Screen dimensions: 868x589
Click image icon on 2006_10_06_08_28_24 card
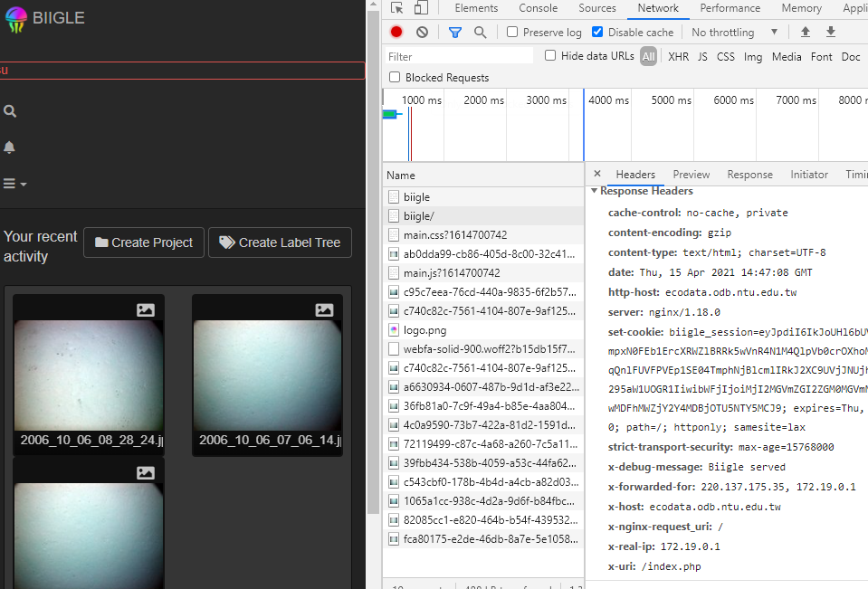click(x=146, y=310)
